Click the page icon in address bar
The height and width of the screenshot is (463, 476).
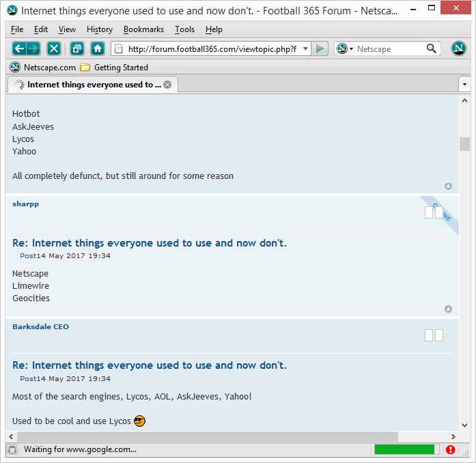[119, 49]
